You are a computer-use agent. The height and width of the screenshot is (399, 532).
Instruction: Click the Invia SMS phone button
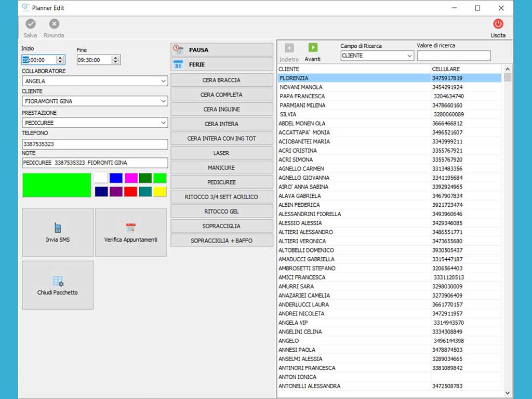(58, 232)
